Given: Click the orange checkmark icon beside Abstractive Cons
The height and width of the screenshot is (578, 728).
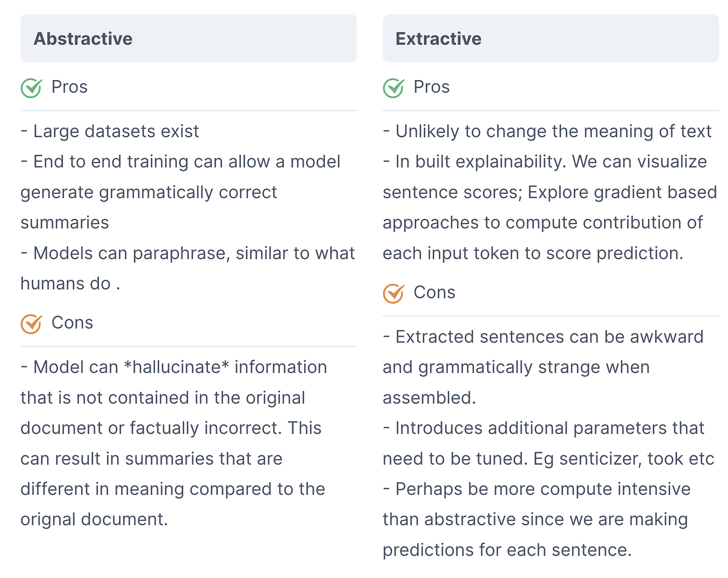Looking at the screenshot, I should (31, 323).
